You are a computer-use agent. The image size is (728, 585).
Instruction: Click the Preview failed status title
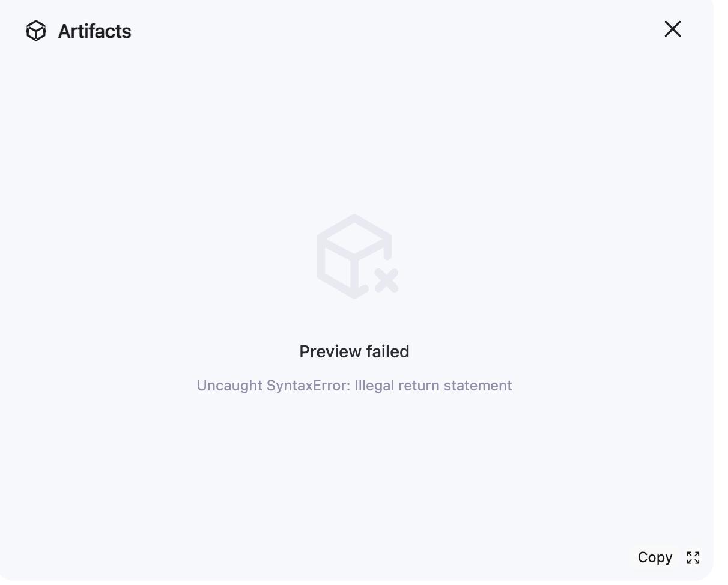354,351
